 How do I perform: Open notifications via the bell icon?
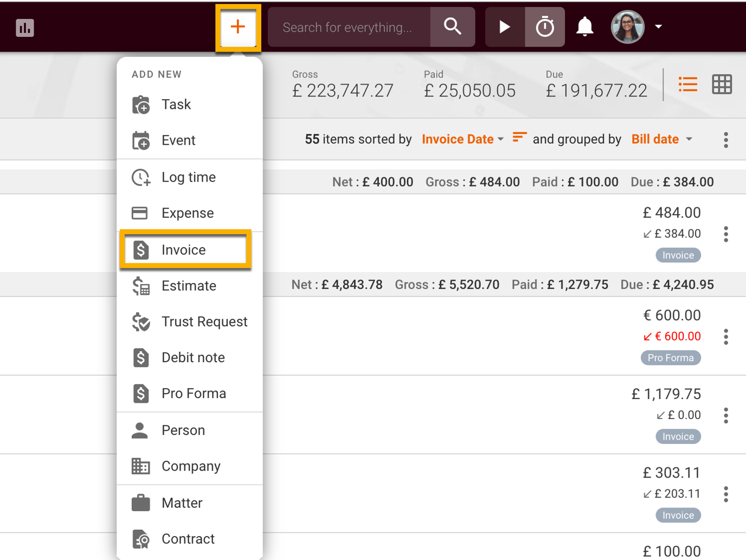(584, 27)
